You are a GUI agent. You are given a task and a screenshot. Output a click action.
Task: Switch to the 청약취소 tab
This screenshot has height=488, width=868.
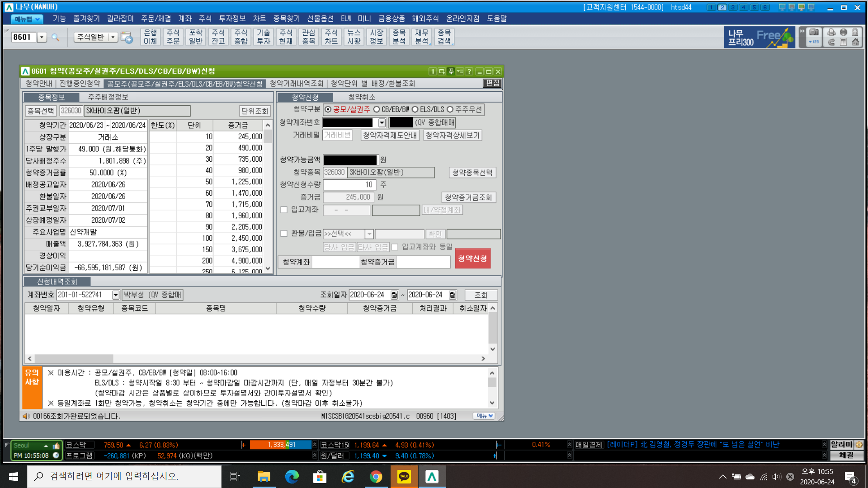[362, 97]
